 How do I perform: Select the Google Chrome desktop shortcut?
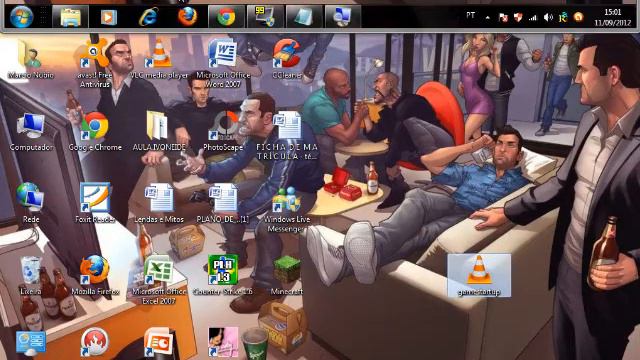pyautogui.click(x=95, y=131)
